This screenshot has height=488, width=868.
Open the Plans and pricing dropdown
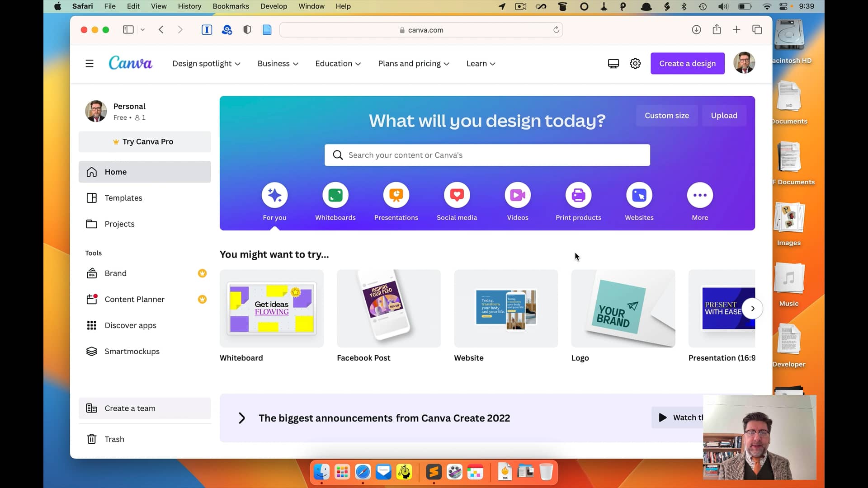pyautogui.click(x=413, y=63)
